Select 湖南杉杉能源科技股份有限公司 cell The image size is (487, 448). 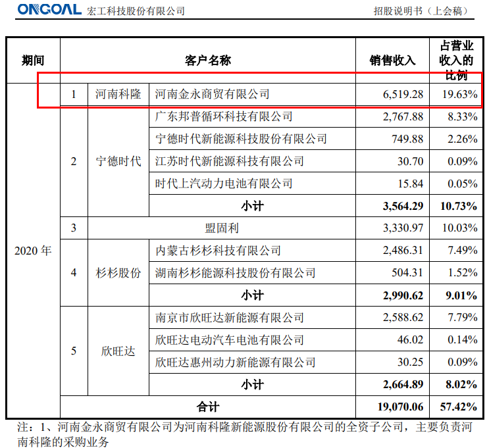252,273
